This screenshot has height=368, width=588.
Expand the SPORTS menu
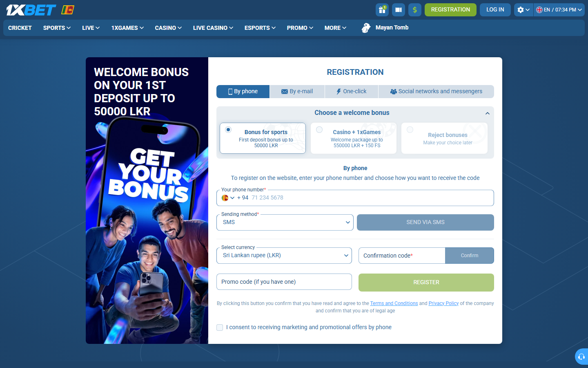(x=57, y=28)
